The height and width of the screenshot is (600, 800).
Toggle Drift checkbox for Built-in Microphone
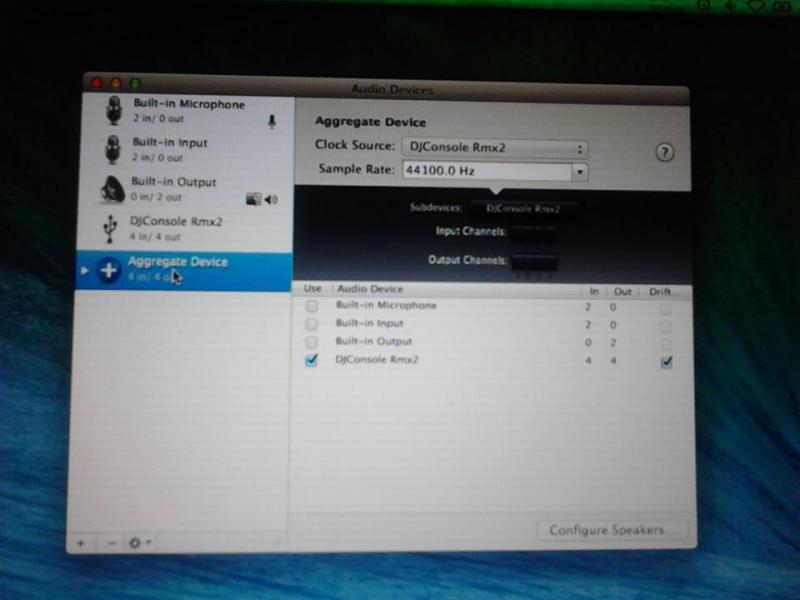point(666,309)
